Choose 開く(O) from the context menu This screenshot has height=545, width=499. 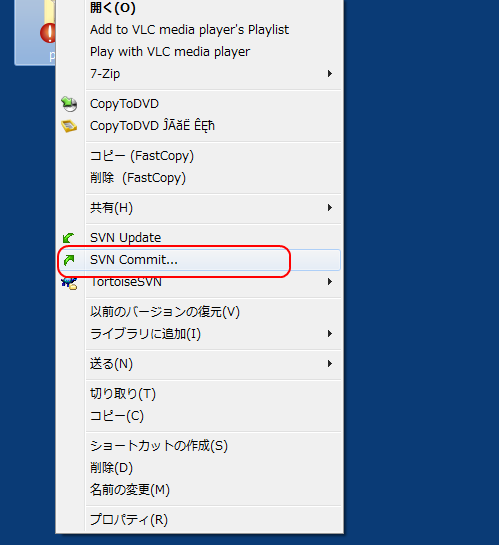coord(198,8)
